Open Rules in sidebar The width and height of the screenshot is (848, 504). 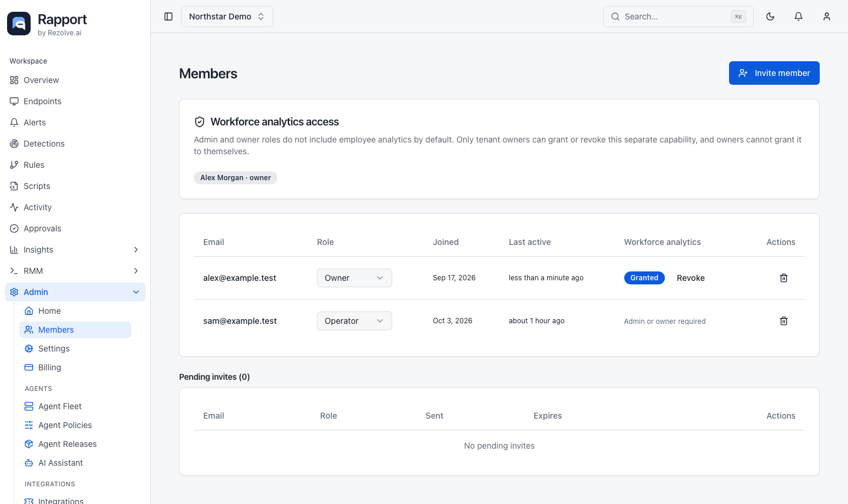coord(75,165)
